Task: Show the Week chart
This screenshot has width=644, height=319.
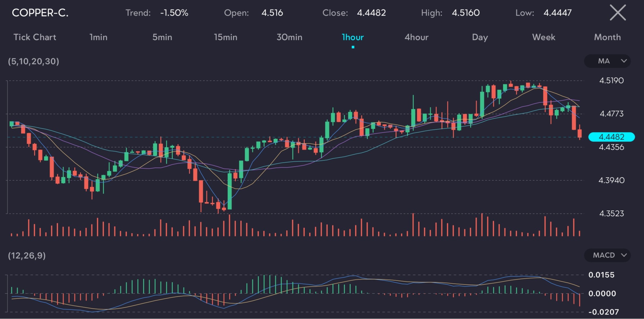Action: pyautogui.click(x=544, y=37)
